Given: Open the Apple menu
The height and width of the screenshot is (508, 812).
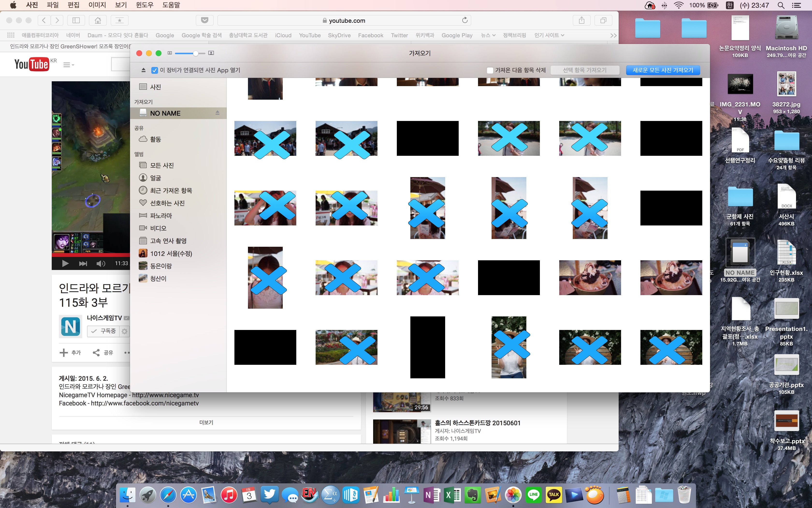Looking at the screenshot, I should [x=14, y=5].
